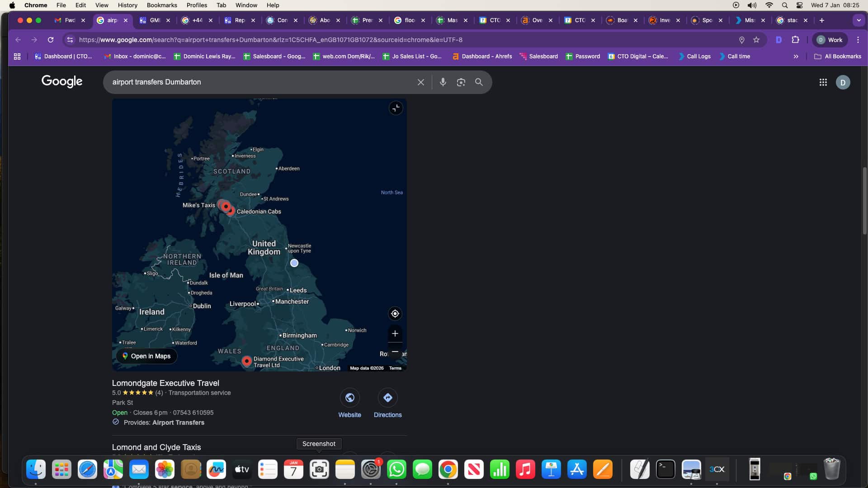Viewport: 868px width, 488px height.
Task: Open the Password bookmark
Action: pyautogui.click(x=583, y=56)
